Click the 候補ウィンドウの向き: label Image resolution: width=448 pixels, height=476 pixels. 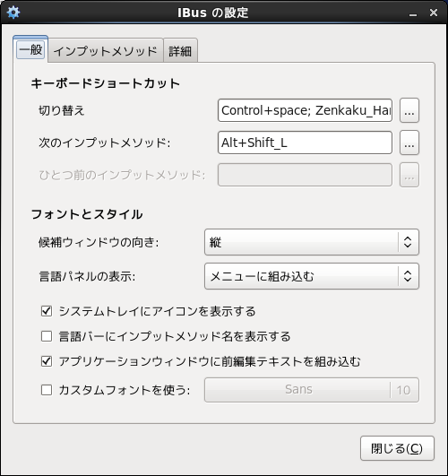pos(99,242)
